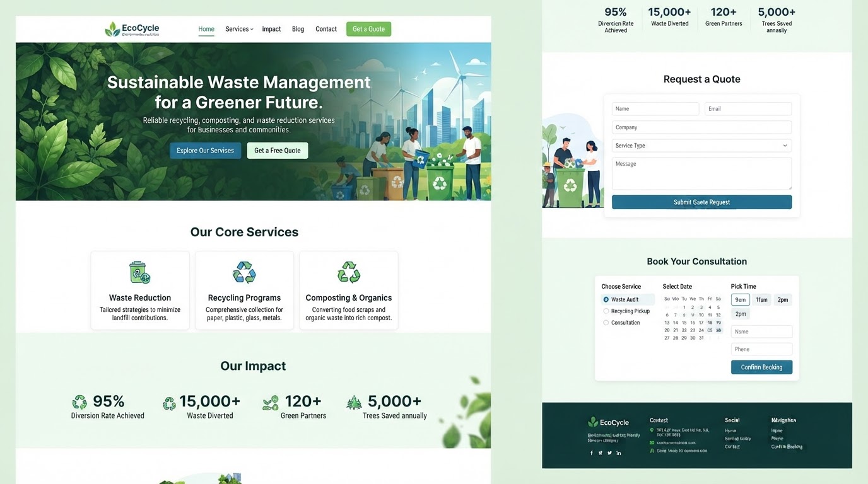Click the icon beside 120+ Green Partners
This screenshot has height=484, width=868.
click(271, 403)
